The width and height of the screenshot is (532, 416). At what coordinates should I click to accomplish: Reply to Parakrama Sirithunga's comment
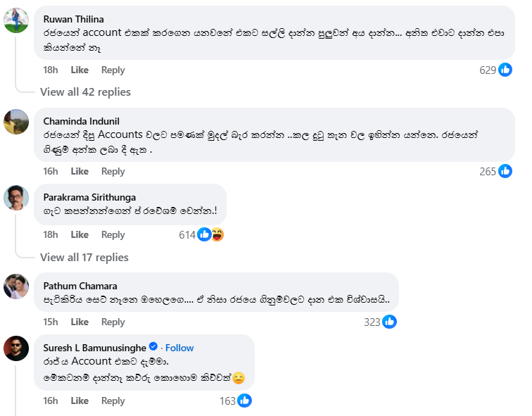113,234
